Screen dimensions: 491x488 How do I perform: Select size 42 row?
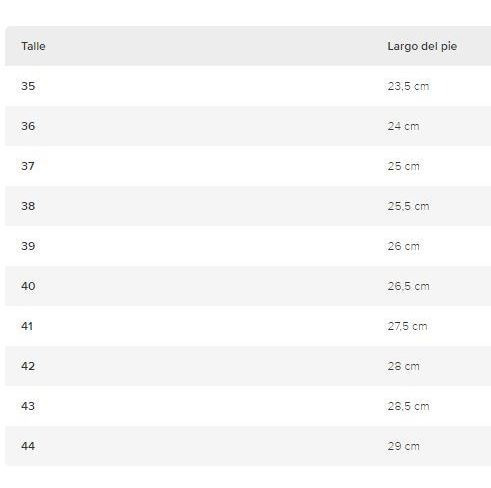248,366
